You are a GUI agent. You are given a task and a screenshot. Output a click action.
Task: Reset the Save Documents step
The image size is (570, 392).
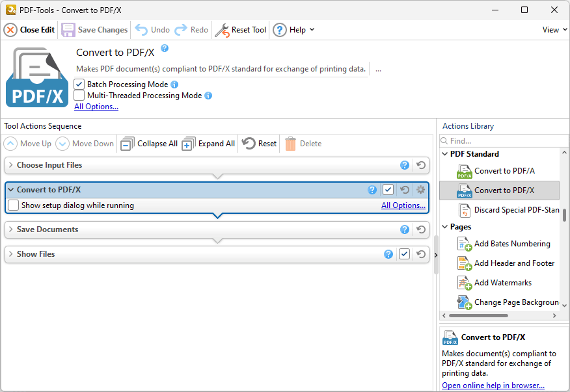[421, 229]
